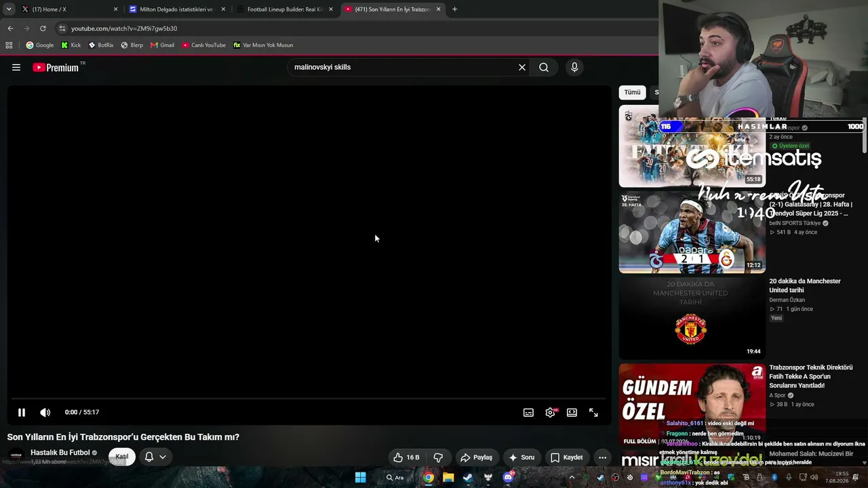Open File Explorer from the taskbar
The height and width of the screenshot is (488, 868).
point(448,477)
